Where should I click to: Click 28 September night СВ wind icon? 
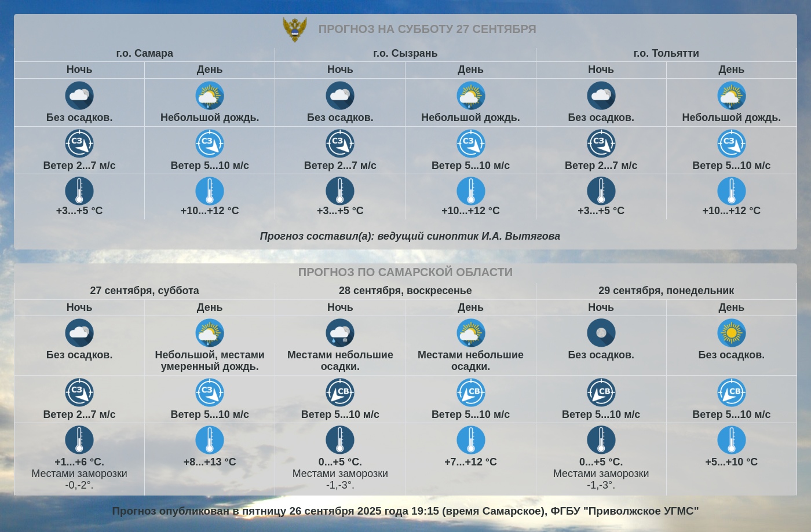coord(340,392)
